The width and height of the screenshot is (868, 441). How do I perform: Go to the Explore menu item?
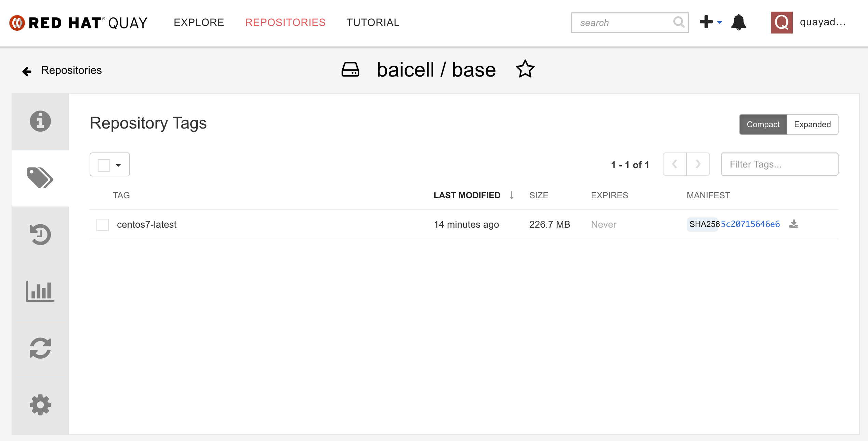(x=199, y=23)
